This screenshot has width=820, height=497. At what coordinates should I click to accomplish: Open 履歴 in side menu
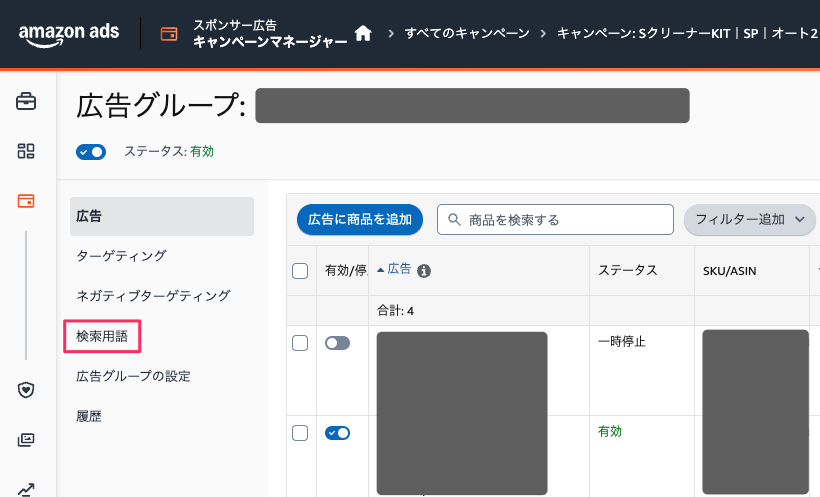coord(89,416)
